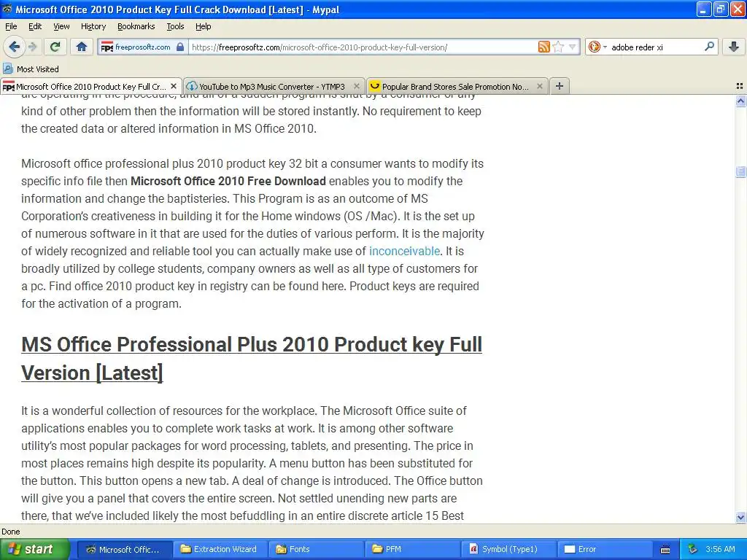Open the Bookmarks menu

136,27
